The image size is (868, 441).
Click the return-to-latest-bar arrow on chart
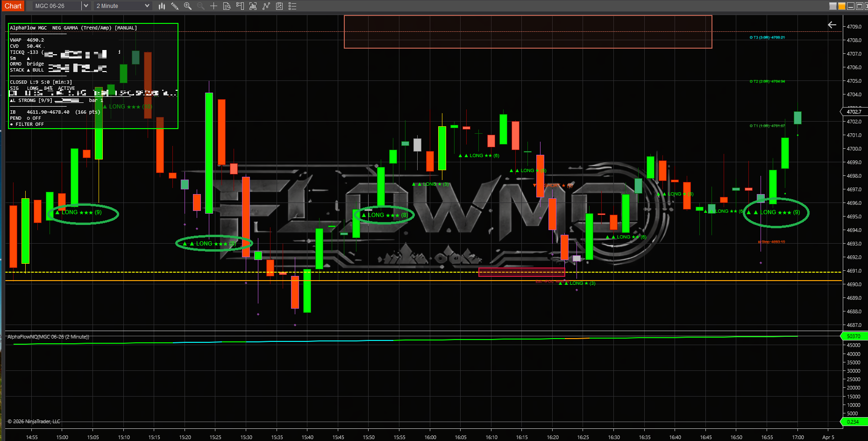[x=832, y=25]
